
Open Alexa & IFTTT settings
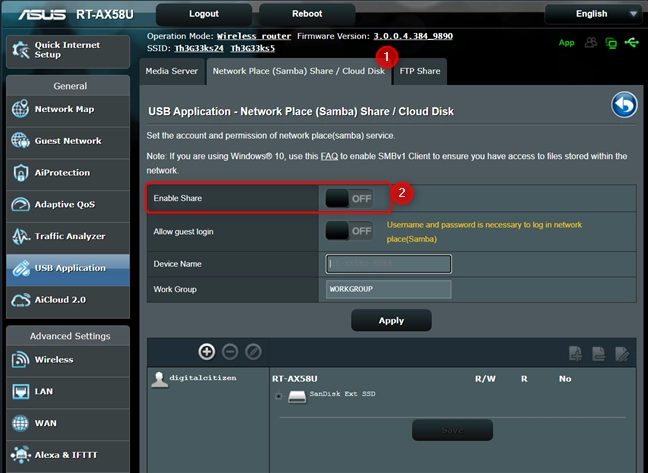(x=68, y=455)
